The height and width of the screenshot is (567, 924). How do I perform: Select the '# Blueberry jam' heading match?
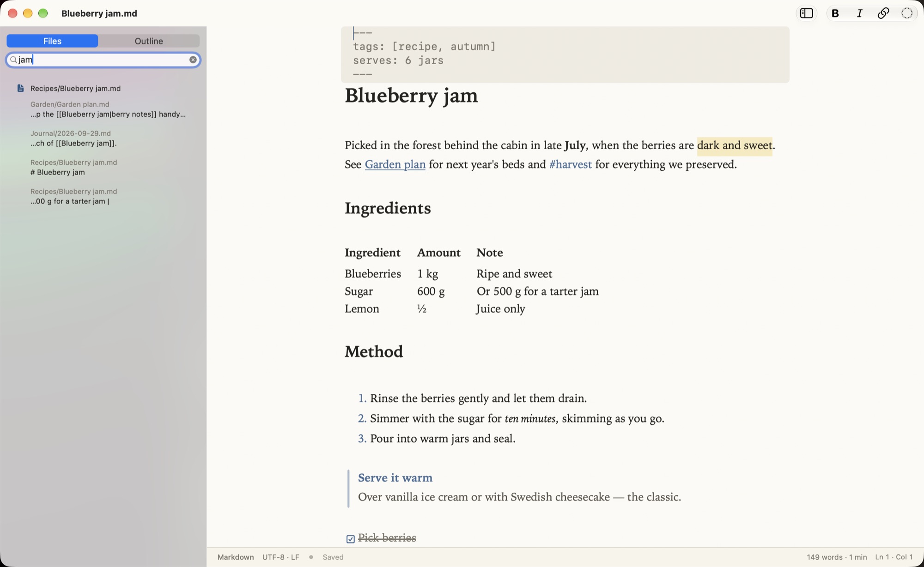click(73, 168)
